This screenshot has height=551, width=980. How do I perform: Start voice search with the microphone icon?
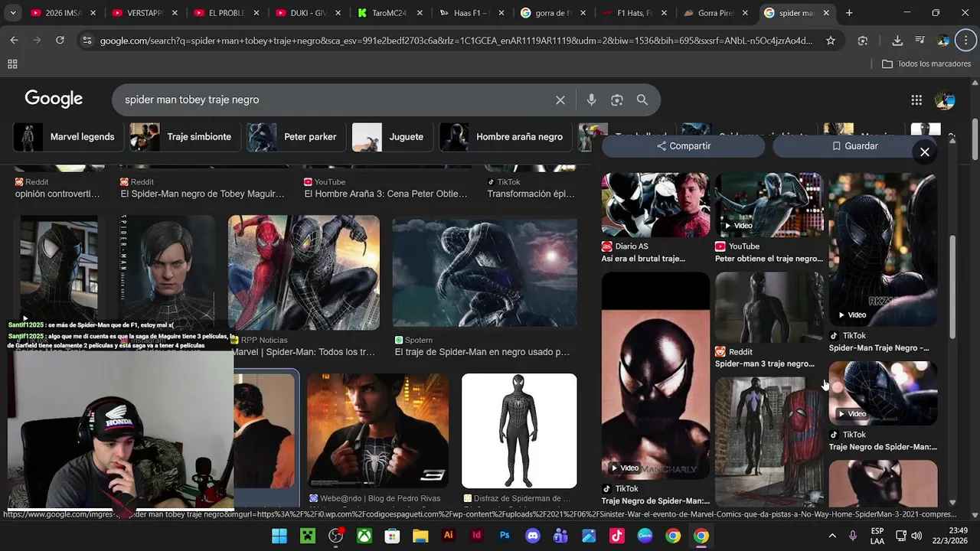click(591, 99)
